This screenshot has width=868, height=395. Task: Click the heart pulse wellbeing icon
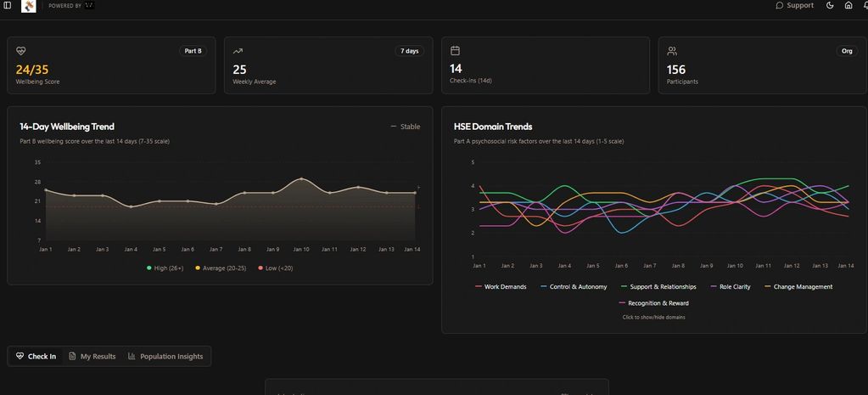[21, 51]
